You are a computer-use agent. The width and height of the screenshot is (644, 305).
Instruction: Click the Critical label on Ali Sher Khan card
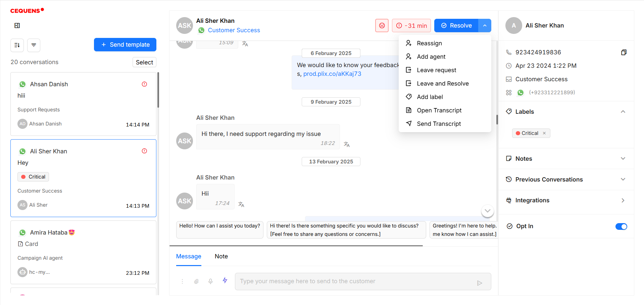(x=33, y=177)
